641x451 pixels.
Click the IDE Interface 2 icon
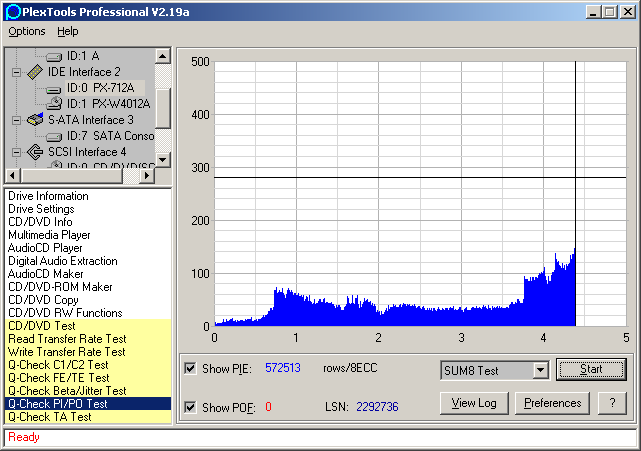35,72
